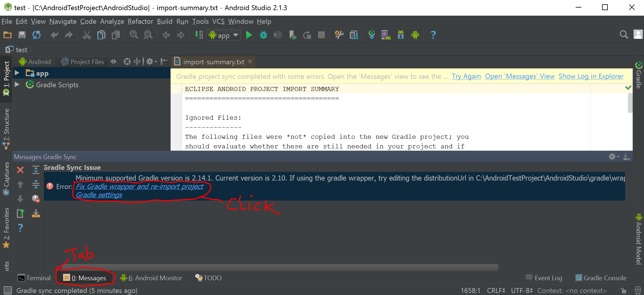Click the Paste toolbar icon

(x=116, y=35)
